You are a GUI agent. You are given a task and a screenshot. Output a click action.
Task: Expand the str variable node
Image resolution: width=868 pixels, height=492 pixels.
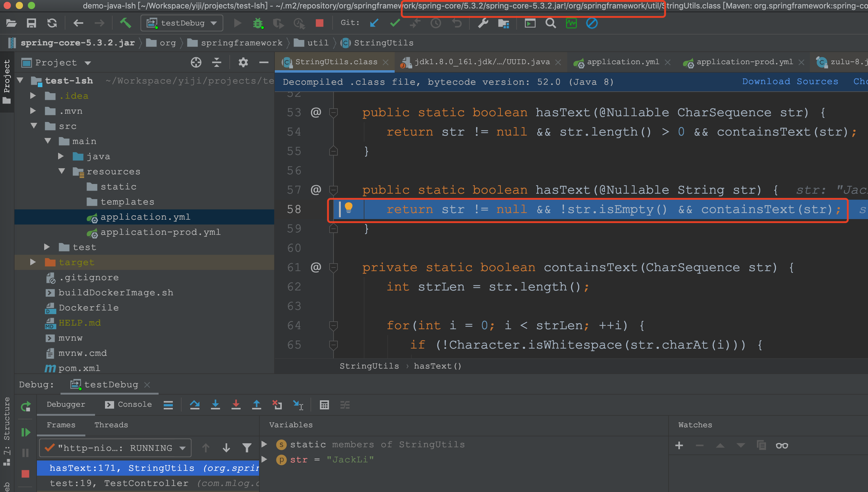265,459
